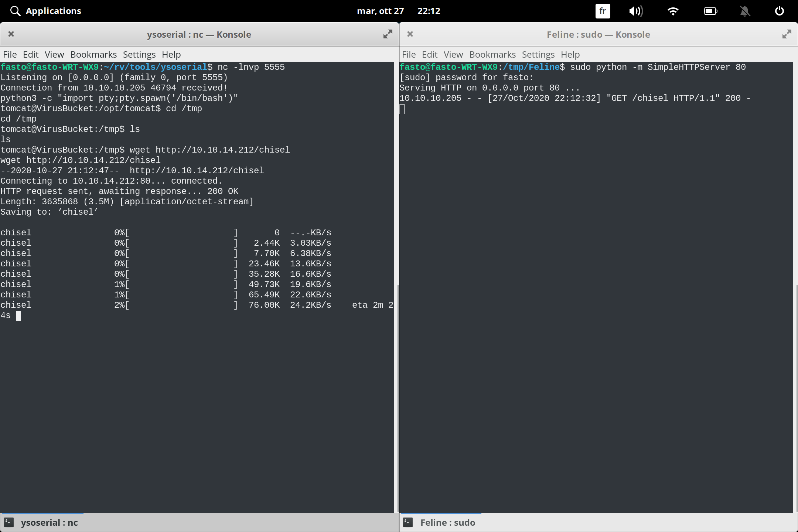The height and width of the screenshot is (532, 798).
Task: Maximize the ysoserial Konsole window
Action: coord(388,34)
